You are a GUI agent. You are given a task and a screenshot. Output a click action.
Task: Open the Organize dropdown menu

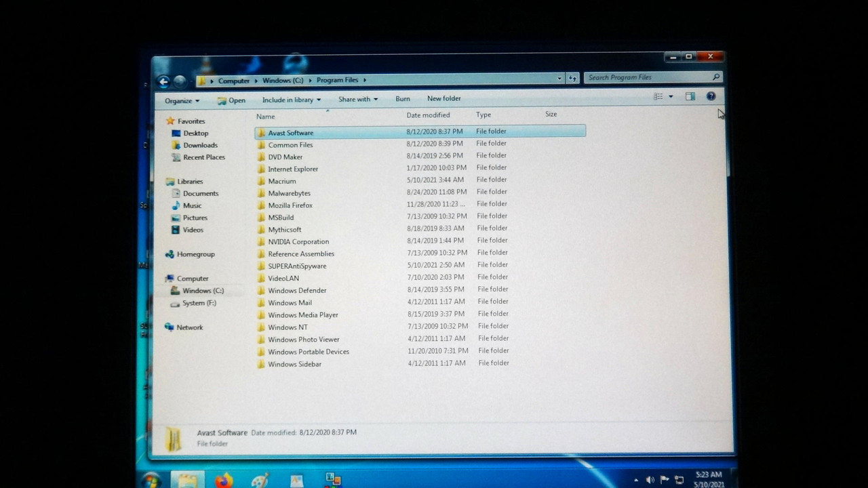click(x=182, y=100)
